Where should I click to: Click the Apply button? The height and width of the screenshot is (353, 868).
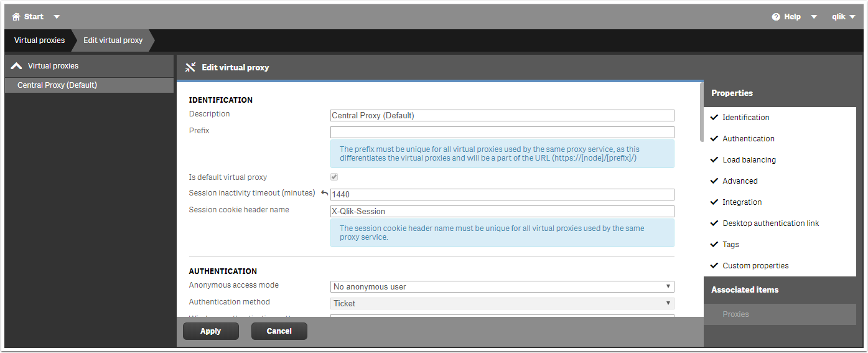pos(210,331)
